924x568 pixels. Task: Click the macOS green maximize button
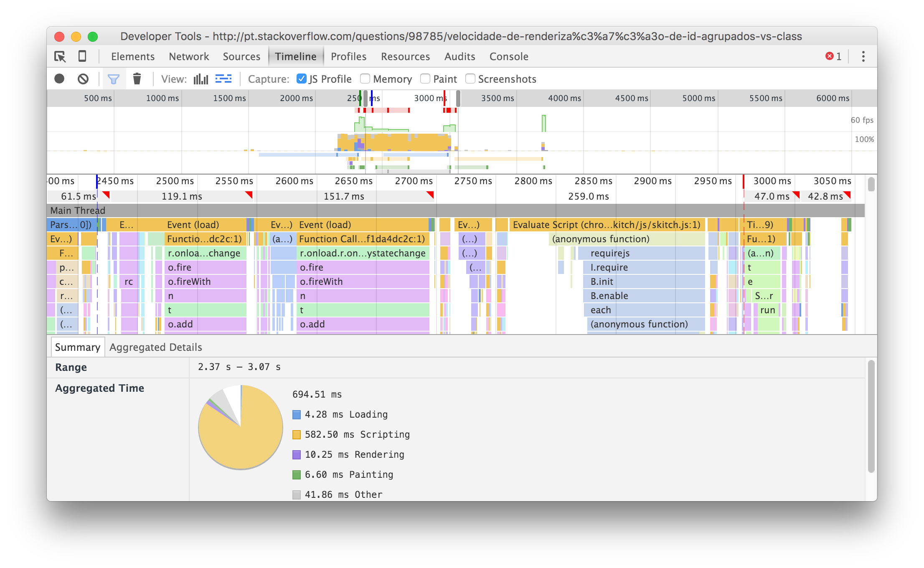[x=93, y=36]
